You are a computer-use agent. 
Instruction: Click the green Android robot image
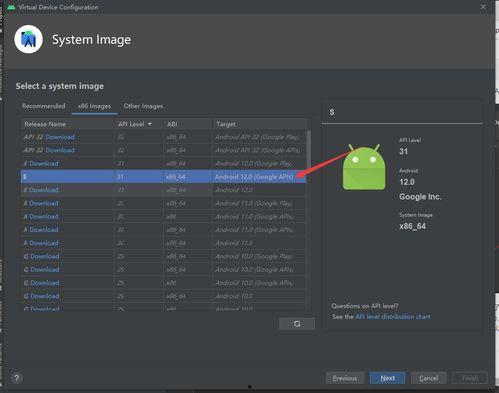tap(364, 167)
